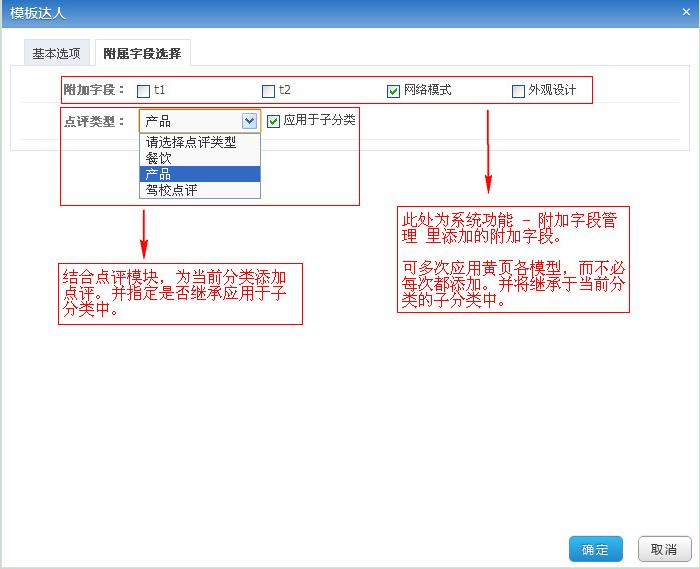The width and height of the screenshot is (700, 569).
Task: Click the 网络模式 label text
Action: pyautogui.click(x=428, y=90)
